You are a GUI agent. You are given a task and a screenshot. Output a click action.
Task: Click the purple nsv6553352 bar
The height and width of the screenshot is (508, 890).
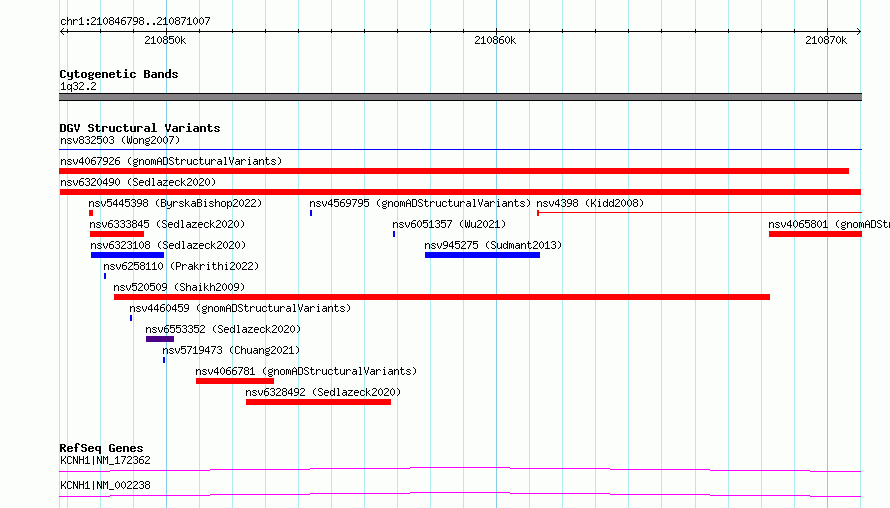pos(160,339)
